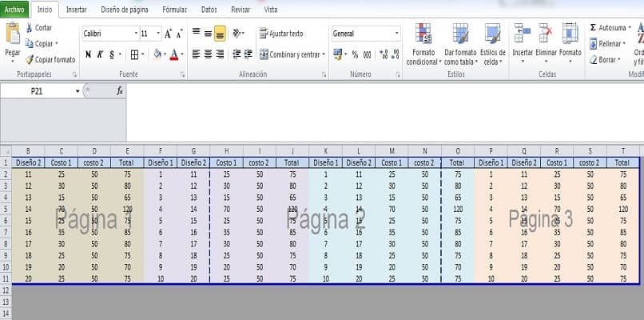Switch to Diseño de página tab
This screenshot has width=644, height=320.
125,10
